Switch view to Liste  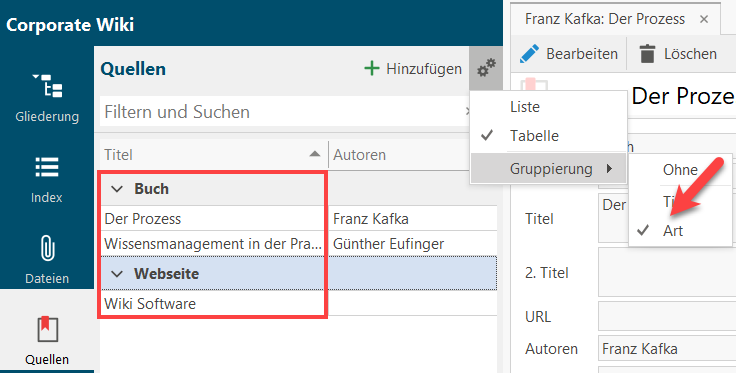[x=548, y=107]
